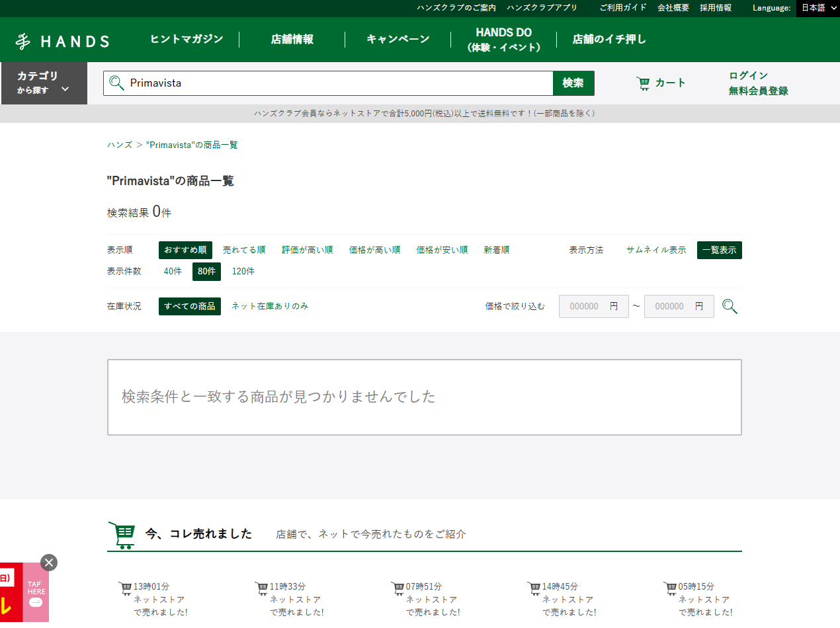Open 会社概要 link
Viewport: 840px width, 628px height.
pos(673,8)
